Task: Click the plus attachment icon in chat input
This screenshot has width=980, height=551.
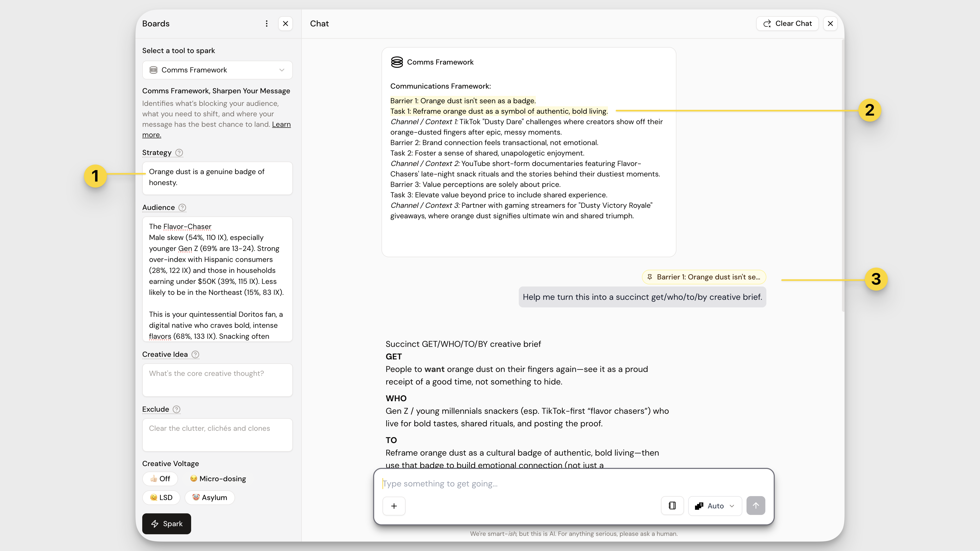Action: [394, 506]
